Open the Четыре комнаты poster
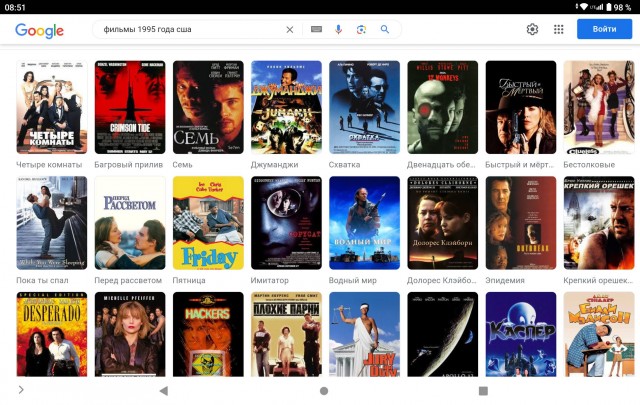640x405 pixels. click(x=51, y=107)
